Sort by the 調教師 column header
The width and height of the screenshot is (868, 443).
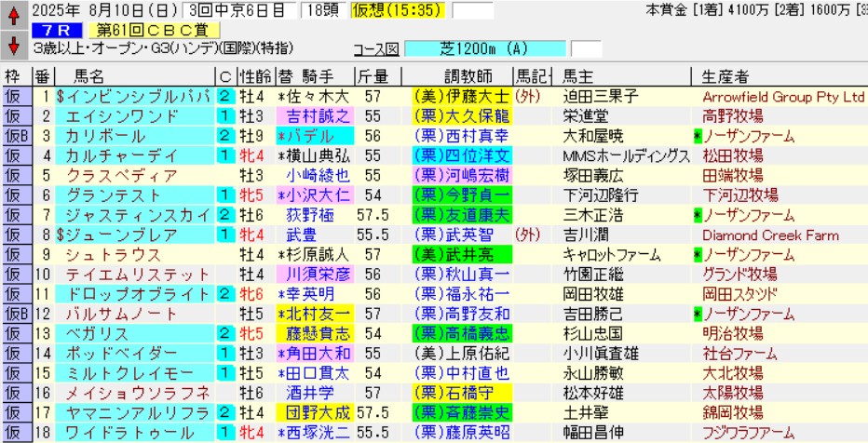pyautogui.click(x=460, y=75)
